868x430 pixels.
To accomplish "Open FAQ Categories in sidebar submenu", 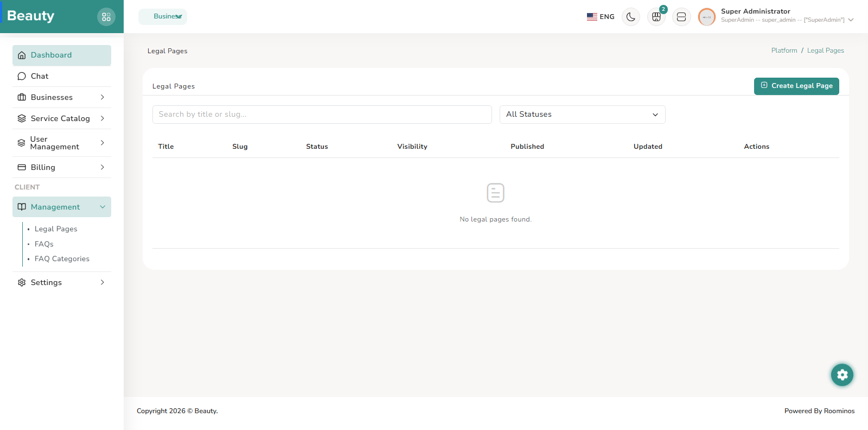I will (x=62, y=259).
